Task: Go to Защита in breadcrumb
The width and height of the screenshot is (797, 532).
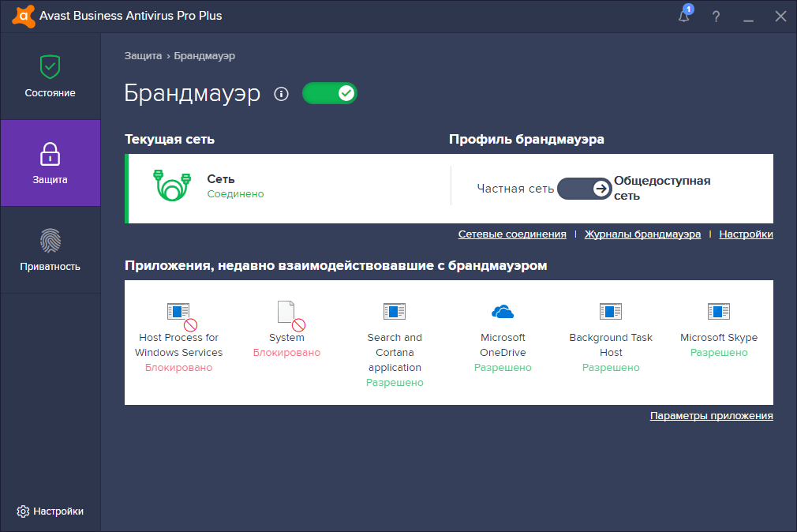Action: (143, 56)
